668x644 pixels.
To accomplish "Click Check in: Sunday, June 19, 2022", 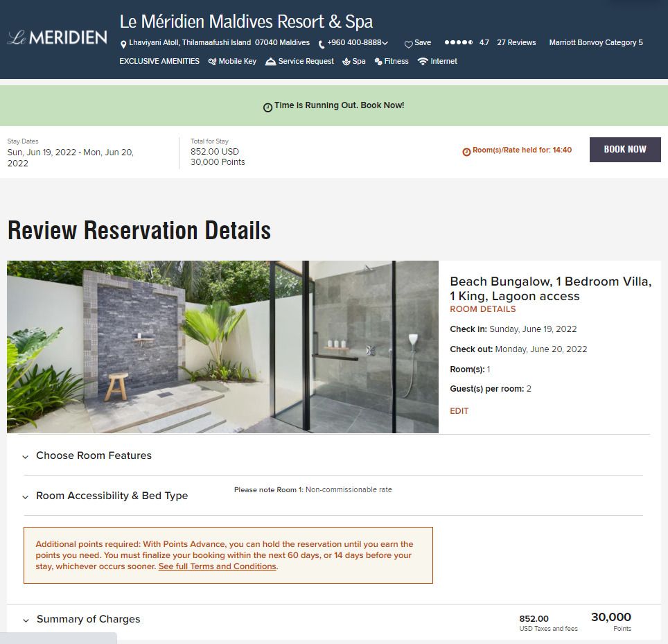I will coord(513,329).
